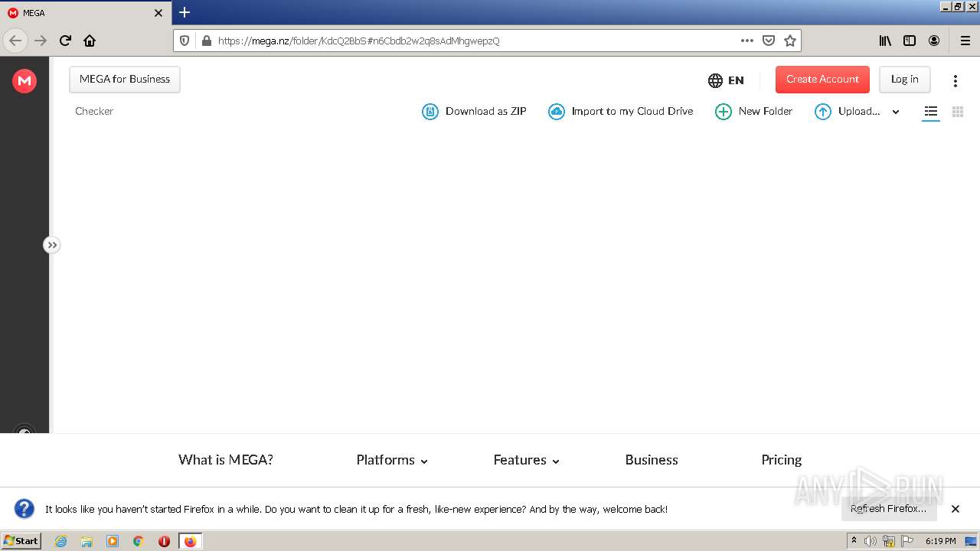The image size is (980, 551).
Task: Open the Upload dropdown arrow
Action: (896, 112)
